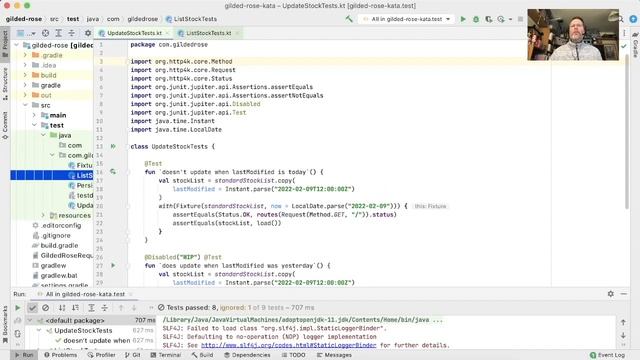
Task: Open Gradle tool window on right strip
Action: point(635,45)
